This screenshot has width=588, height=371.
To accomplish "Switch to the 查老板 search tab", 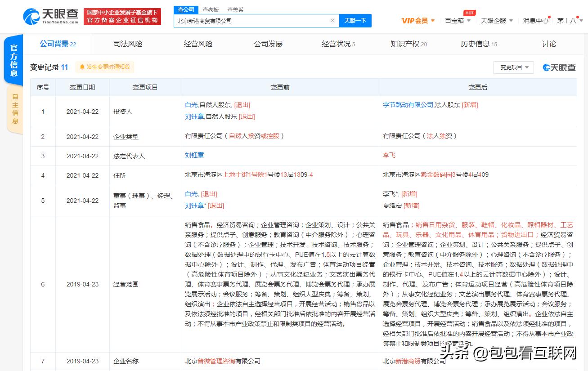I will coord(210,9).
